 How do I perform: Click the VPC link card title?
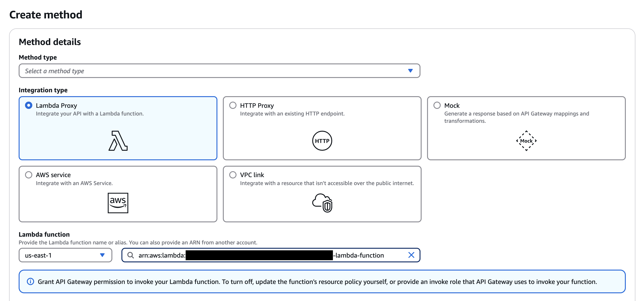point(252,175)
